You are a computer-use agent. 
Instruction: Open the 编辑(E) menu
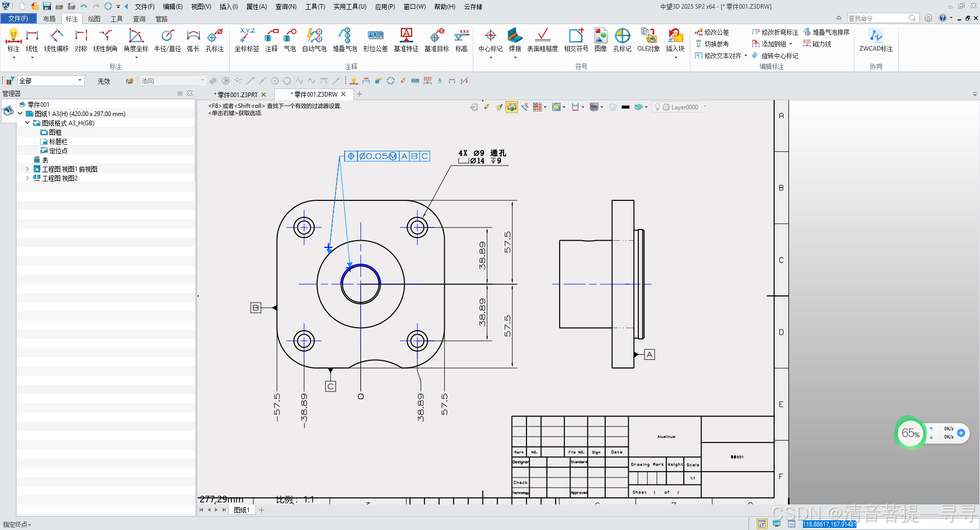pyautogui.click(x=173, y=7)
